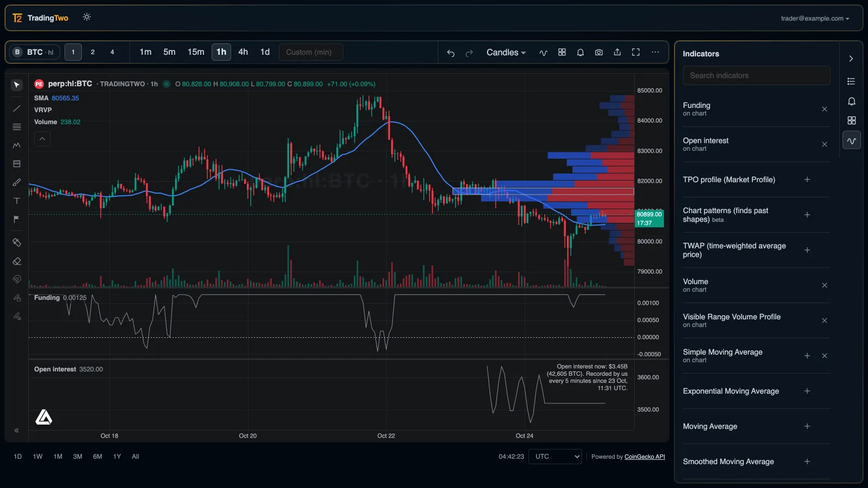Open the UTC timezone dropdown

556,457
